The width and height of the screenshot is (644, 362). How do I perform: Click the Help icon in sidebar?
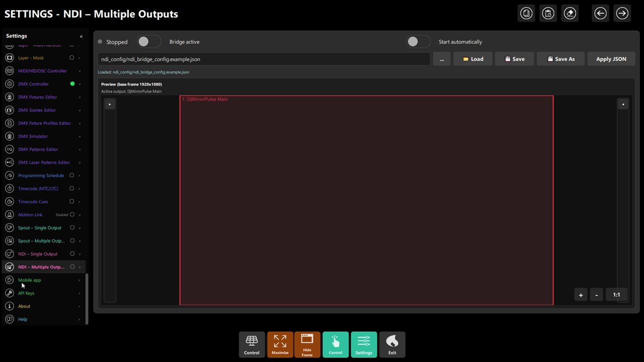[x=9, y=319]
